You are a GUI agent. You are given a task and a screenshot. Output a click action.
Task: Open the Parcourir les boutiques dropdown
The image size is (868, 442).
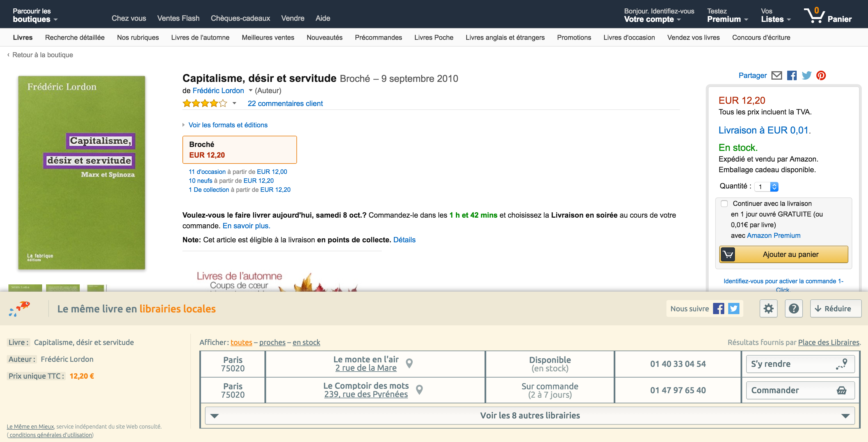(35, 15)
